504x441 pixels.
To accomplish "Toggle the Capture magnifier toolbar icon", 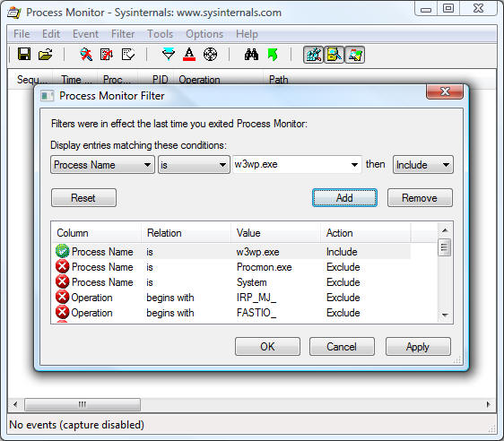I will click(86, 55).
